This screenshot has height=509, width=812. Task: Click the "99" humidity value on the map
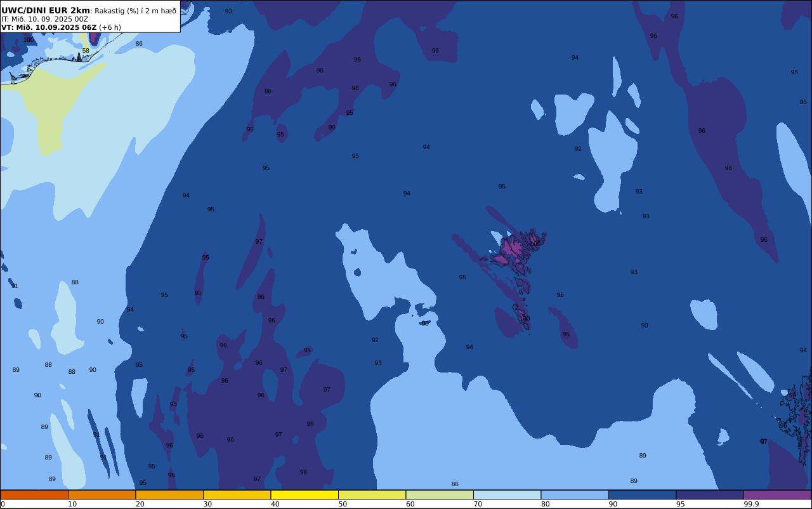[792, 395]
